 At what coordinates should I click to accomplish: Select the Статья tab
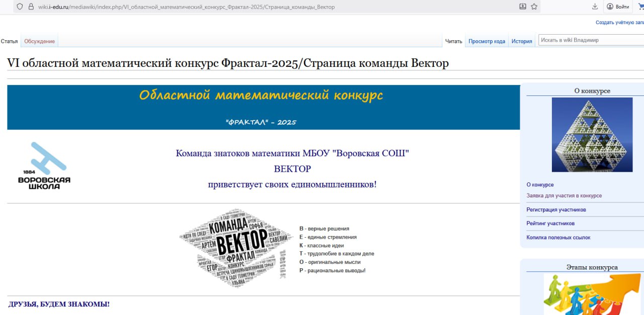[x=9, y=41]
